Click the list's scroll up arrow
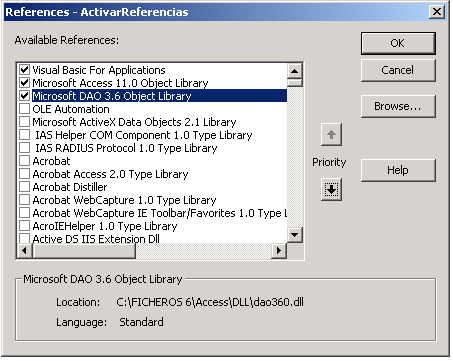The width and height of the screenshot is (453, 361). tap(295, 71)
